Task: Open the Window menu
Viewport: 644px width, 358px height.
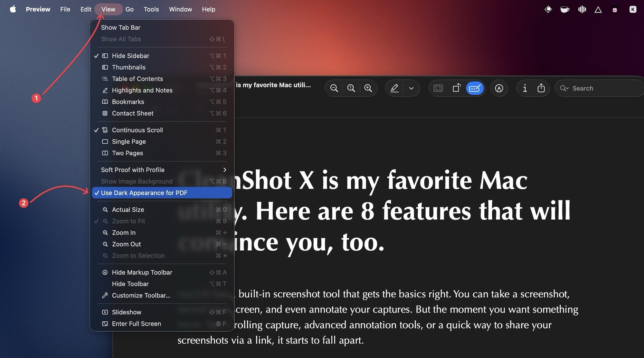Action: tap(180, 9)
